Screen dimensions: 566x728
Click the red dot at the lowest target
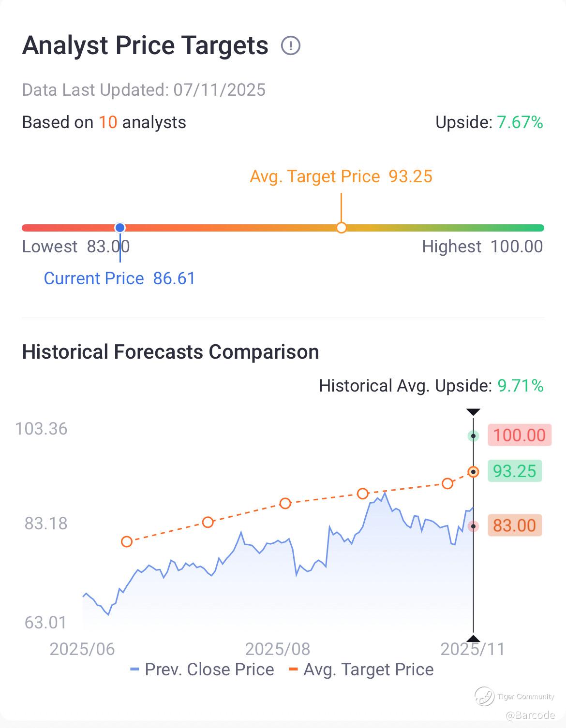pos(473,526)
